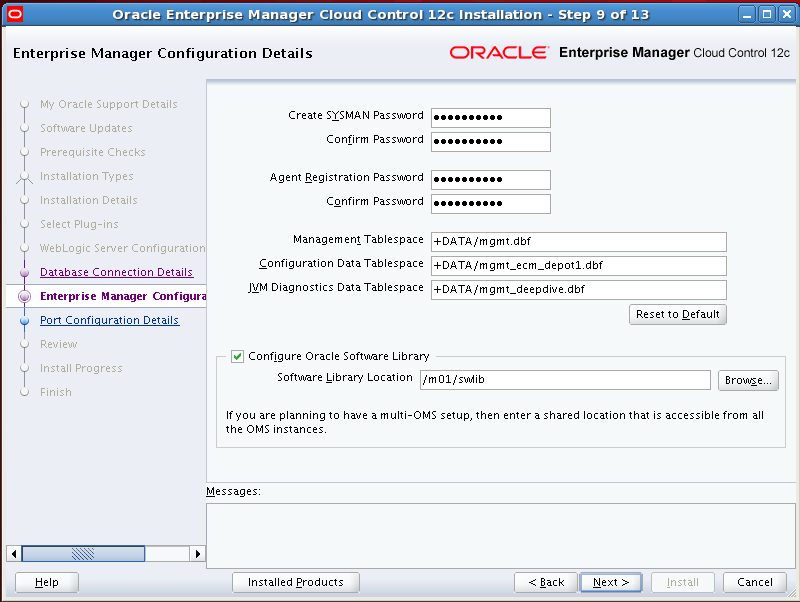
Task: Click the Port Configuration Details step bullet
Action: [x=24, y=320]
